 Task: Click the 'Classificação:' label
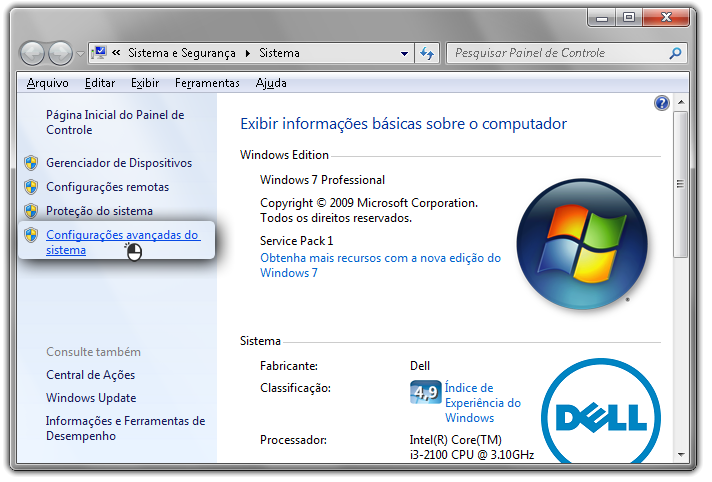[x=295, y=388]
